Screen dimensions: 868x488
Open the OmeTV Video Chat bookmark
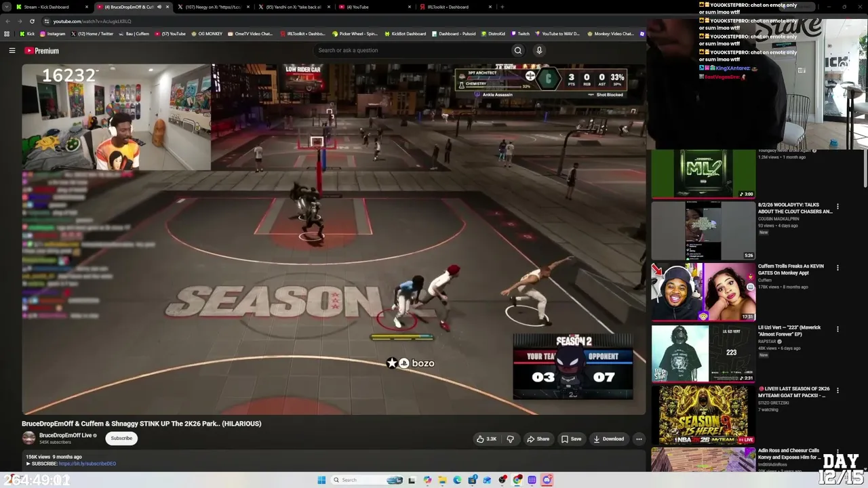click(x=250, y=34)
